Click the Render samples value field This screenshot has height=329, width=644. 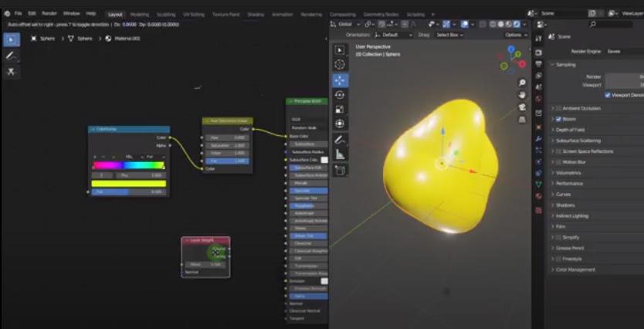point(624,76)
